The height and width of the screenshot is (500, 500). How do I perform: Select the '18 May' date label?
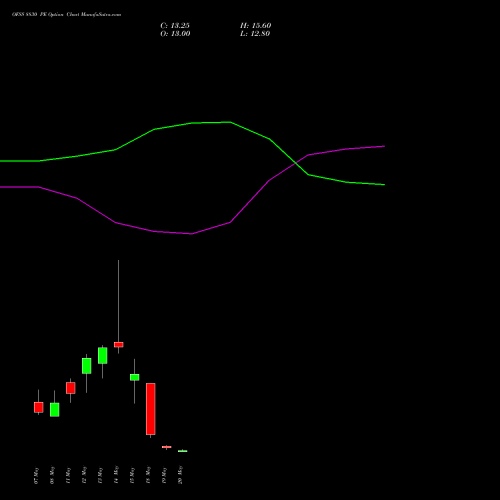[148, 475]
